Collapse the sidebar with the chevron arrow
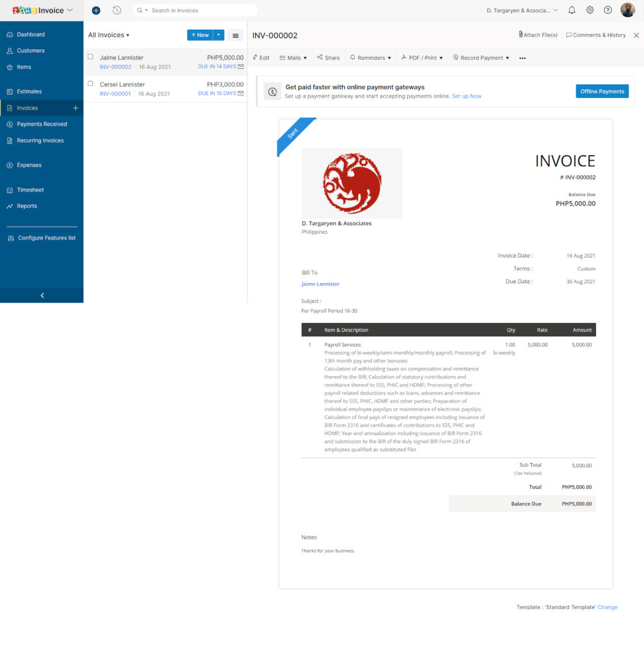This screenshot has height=647, width=644. coord(42,295)
